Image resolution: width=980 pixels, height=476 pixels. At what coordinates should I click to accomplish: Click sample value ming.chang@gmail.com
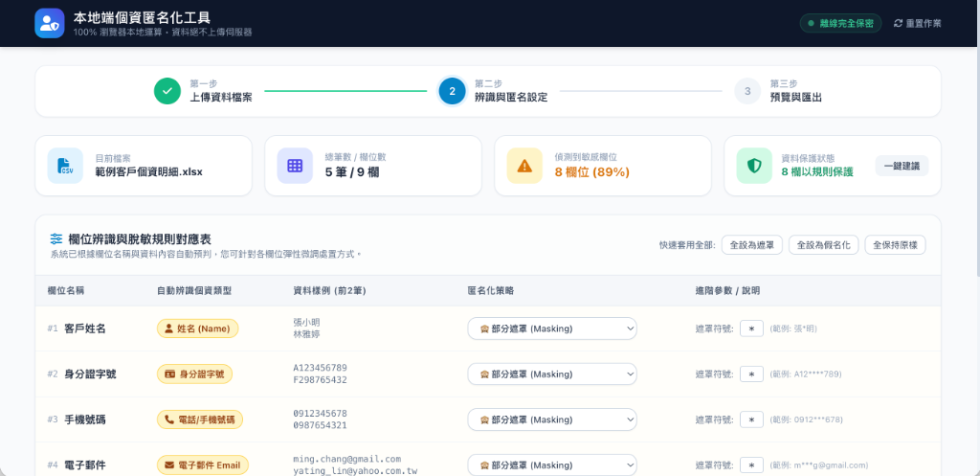click(x=346, y=459)
